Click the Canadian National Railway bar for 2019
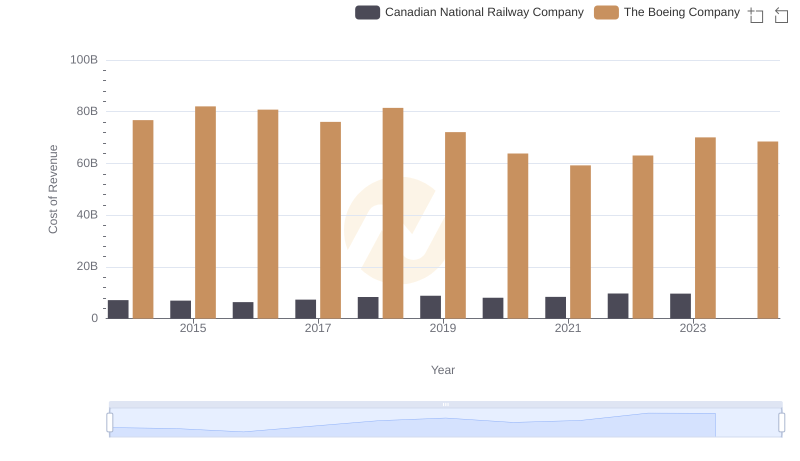Screen dimensions: 800x461 point(431,307)
